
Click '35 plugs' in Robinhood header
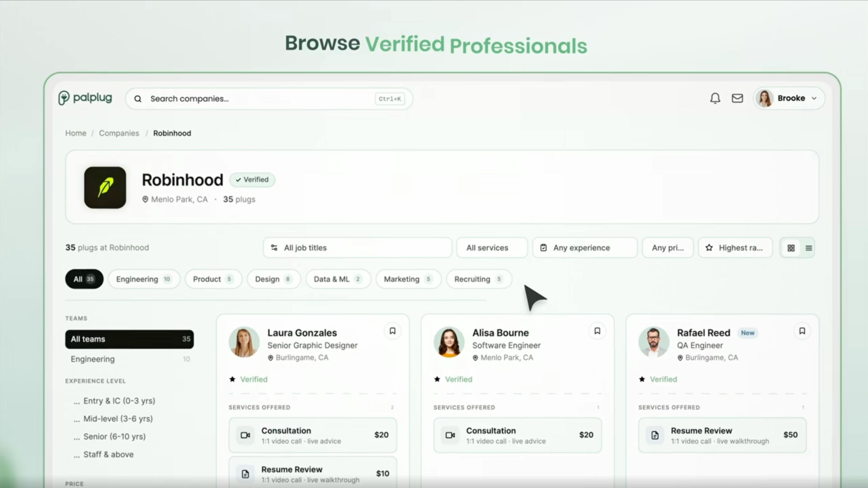239,199
